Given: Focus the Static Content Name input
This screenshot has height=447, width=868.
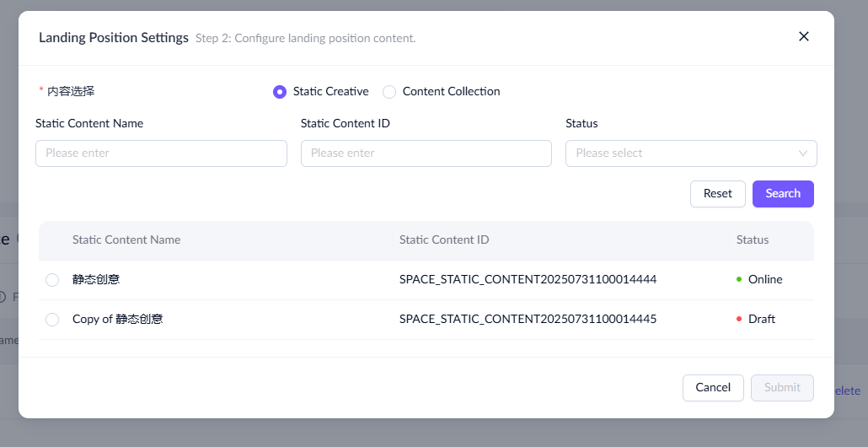Looking at the screenshot, I should click(161, 153).
